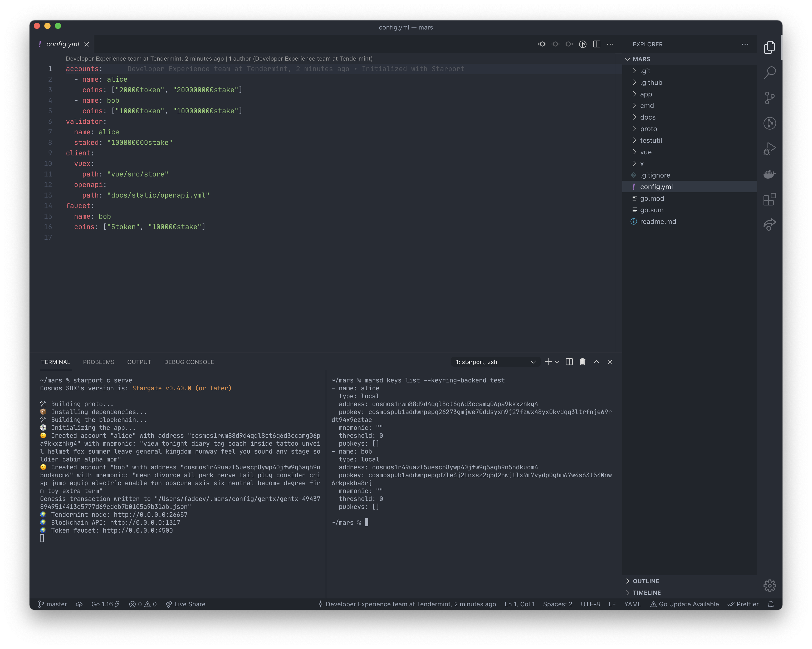
Task: Open Settings via the gear icon
Action: click(x=770, y=586)
